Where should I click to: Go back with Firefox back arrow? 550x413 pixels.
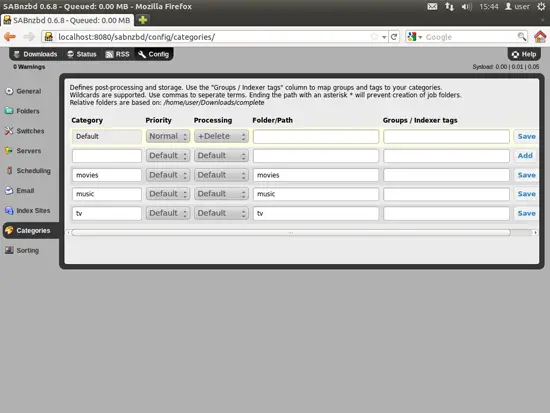pos(10,36)
